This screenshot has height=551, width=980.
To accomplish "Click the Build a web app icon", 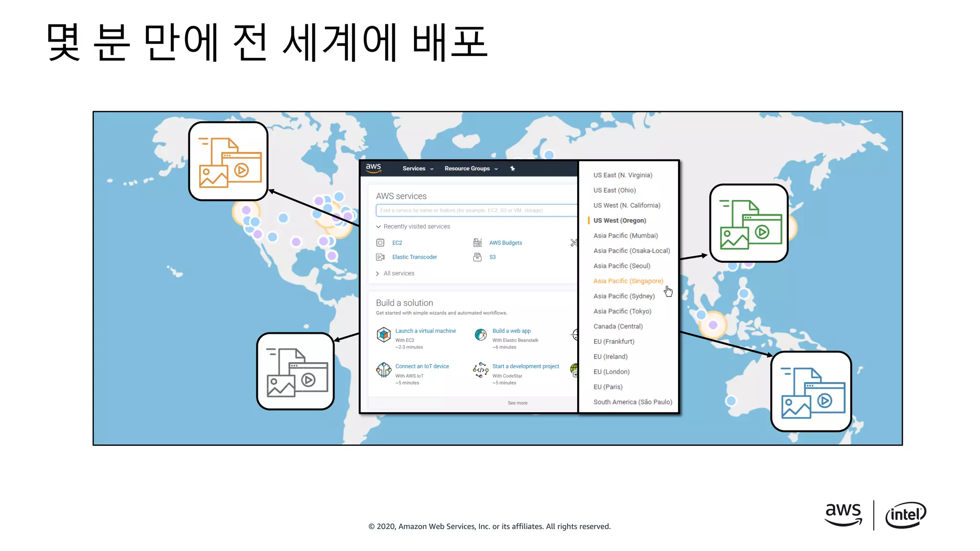I will click(x=481, y=335).
